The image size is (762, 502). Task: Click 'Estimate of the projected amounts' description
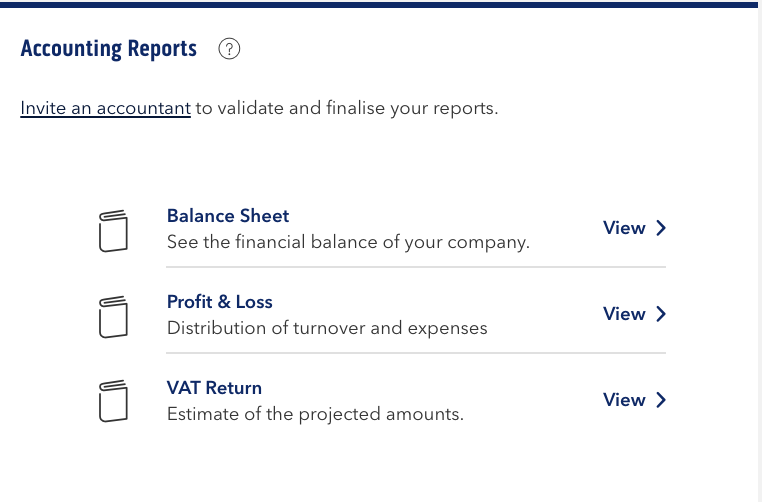315,414
